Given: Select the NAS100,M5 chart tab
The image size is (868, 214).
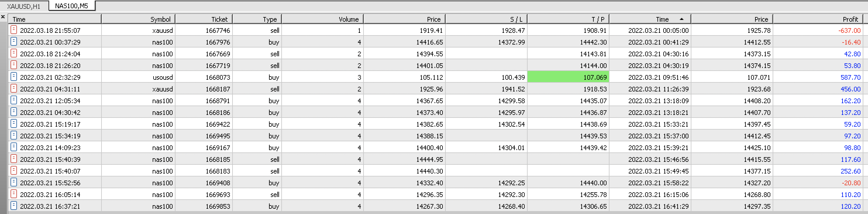Looking at the screenshot, I should (71, 6).
